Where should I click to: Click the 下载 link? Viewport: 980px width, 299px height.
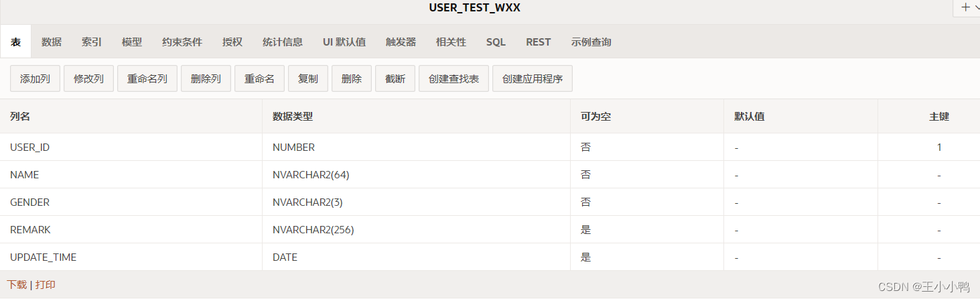pos(17,284)
